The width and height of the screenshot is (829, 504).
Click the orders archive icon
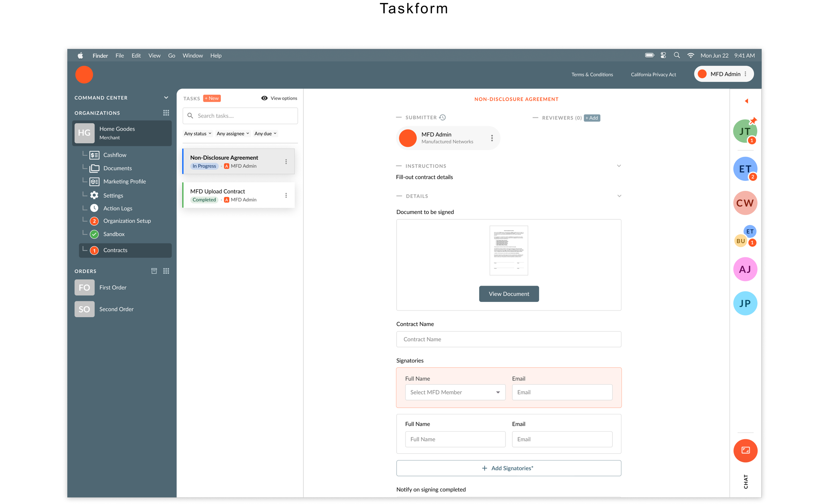click(x=154, y=271)
